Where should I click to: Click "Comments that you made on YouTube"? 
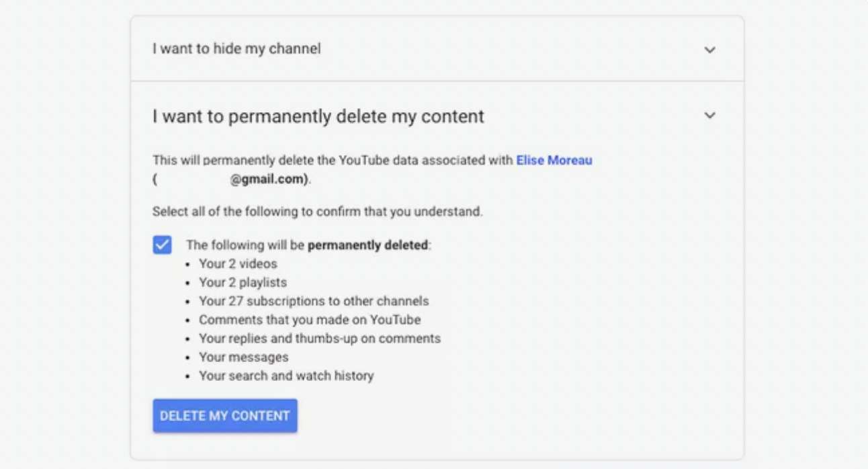coord(310,320)
